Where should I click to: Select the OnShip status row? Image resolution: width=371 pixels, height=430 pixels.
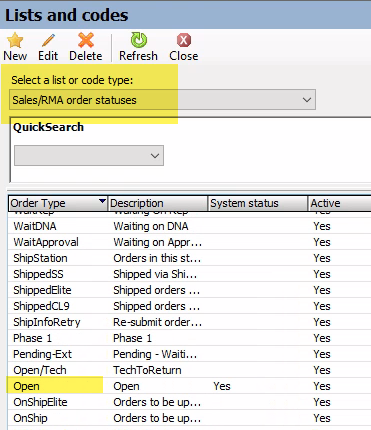coord(189,418)
